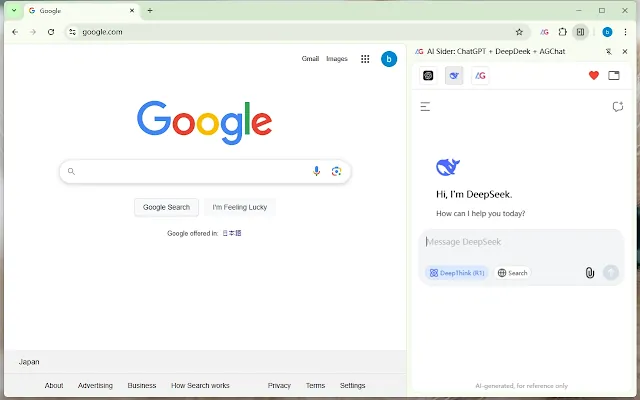The height and width of the screenshot is (400, 640).
Task: Open the Google apps grid
Action: pos(365,59)
